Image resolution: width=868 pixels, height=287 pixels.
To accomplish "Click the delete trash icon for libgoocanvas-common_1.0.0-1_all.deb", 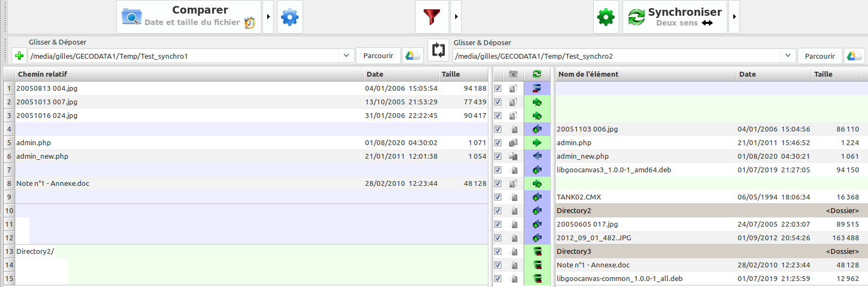I will tap(537, 278).
